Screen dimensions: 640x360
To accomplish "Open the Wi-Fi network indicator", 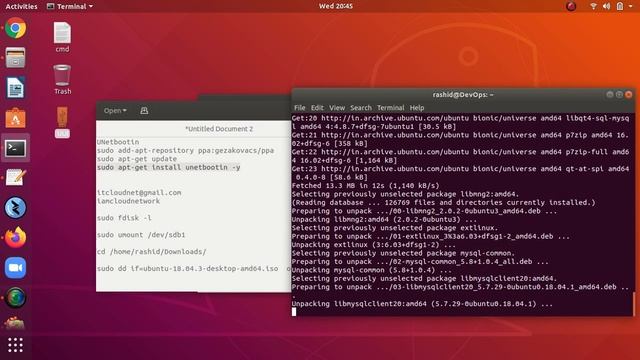I will click(x=593, y=6).
